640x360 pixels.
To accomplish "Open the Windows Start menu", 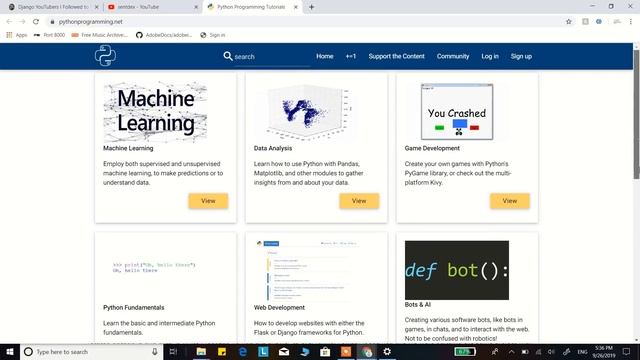I will pos(10,351).
